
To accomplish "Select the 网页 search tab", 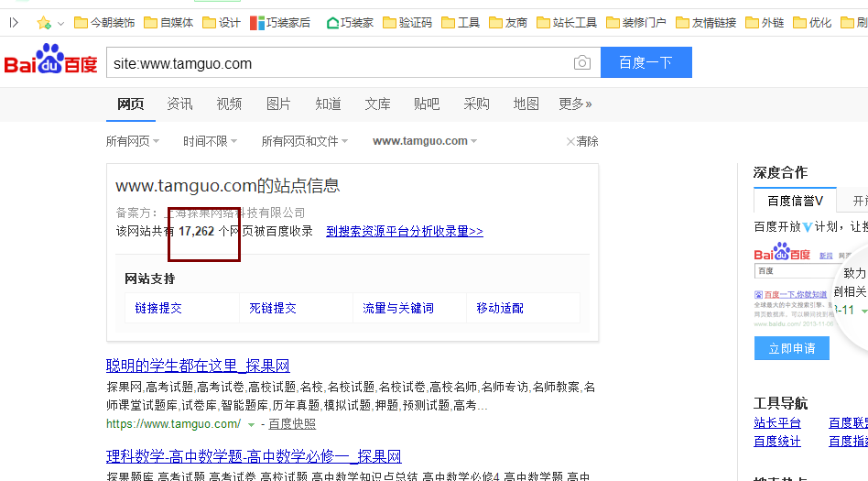I will 131,104.
